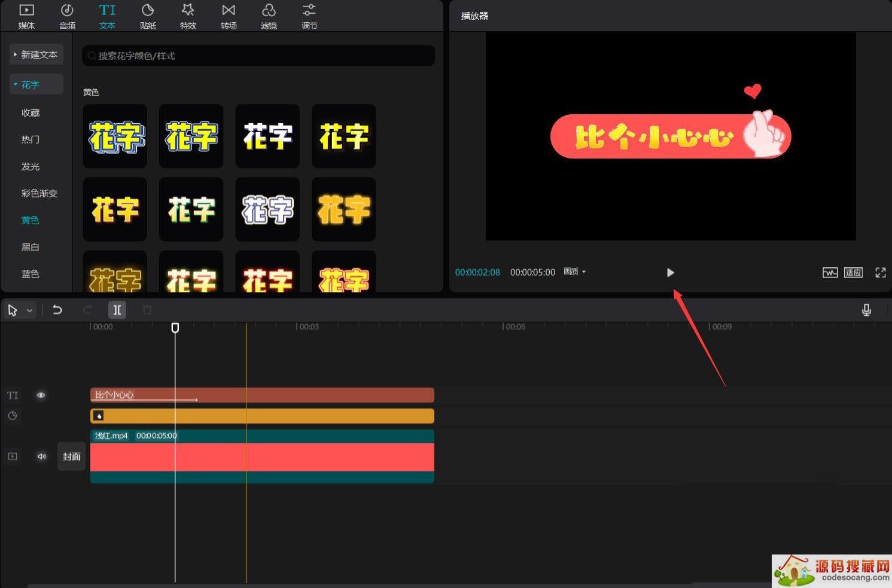The image size is (892, 588).
Task: Switch to the 音频 audio tab
Action: pos(67,16)
